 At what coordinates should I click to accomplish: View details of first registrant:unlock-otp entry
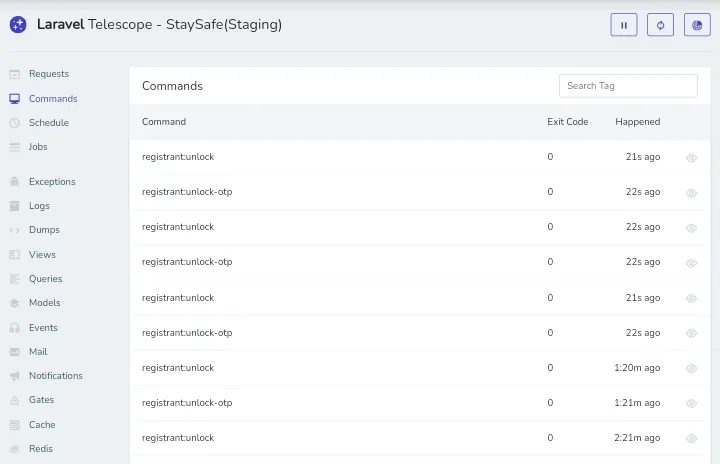tap(691, 193)
